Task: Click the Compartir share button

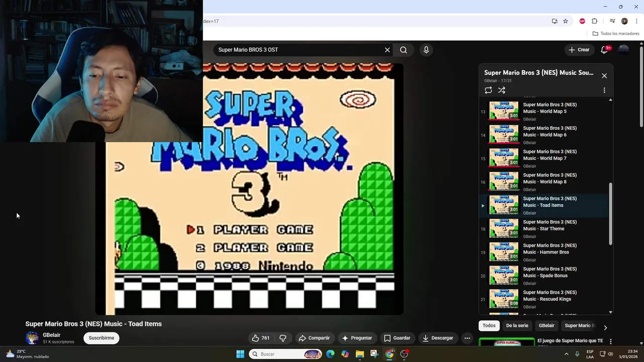Action: [x=314, y=338]
